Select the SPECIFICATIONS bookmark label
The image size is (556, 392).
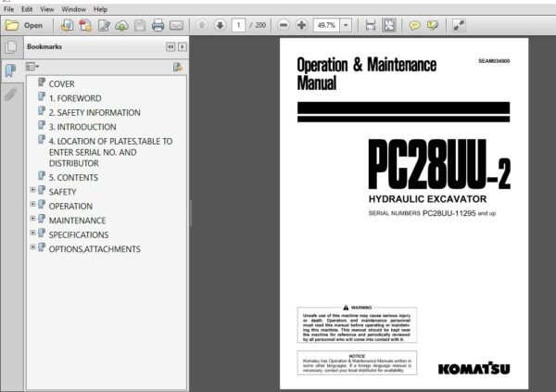[79, 234]
